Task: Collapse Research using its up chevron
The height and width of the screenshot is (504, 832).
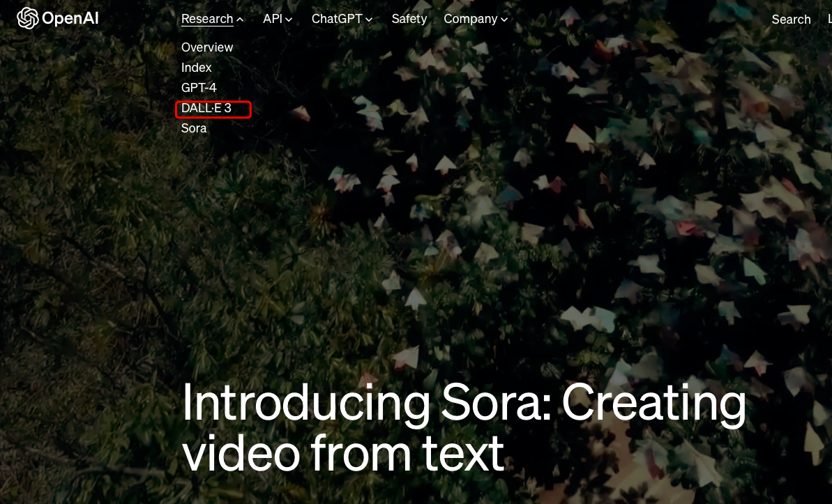Action: [241, 20]
